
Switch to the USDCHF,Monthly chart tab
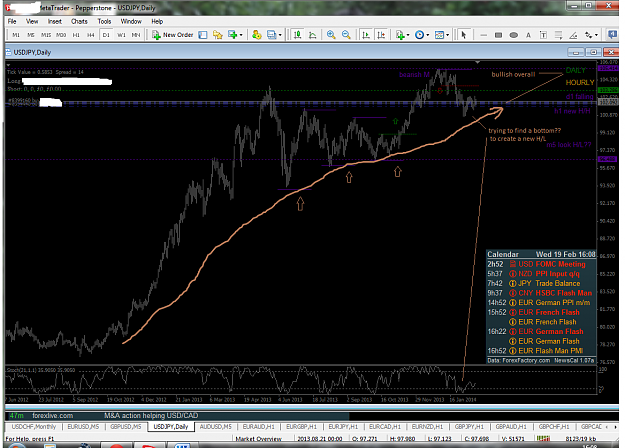click(x=33, y=427)
